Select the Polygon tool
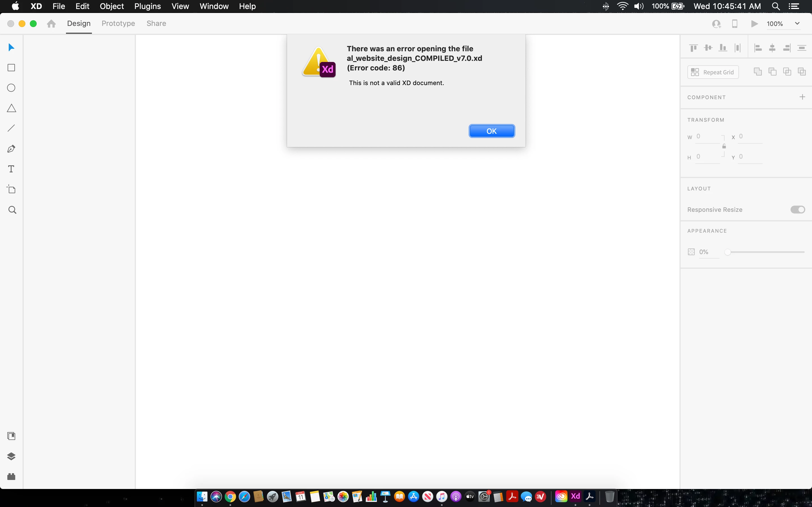 point(11,108)
